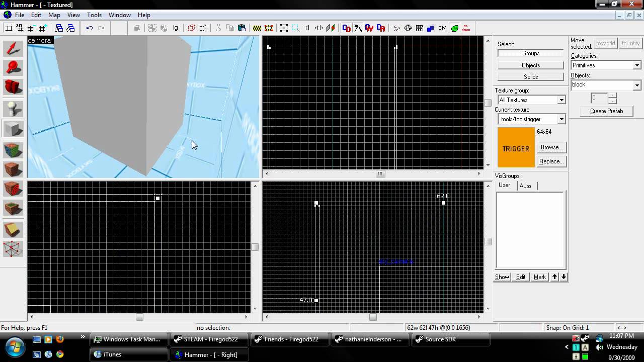This screenshot has width=644, height=362.
Task: Click the Replace... texture button
Action: point(551,161)
